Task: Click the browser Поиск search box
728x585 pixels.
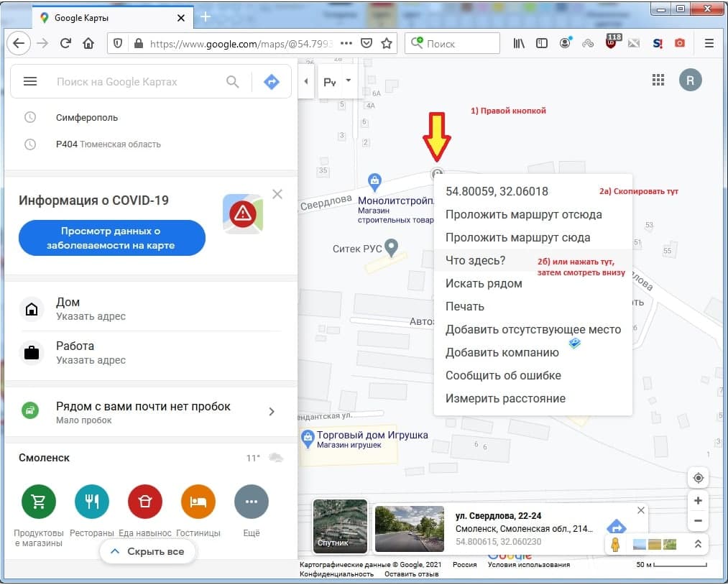Action: pos(452,44)
